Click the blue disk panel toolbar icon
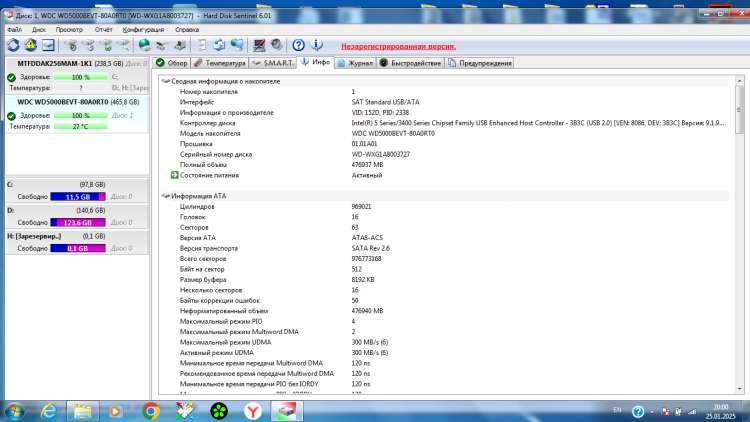 48,45
